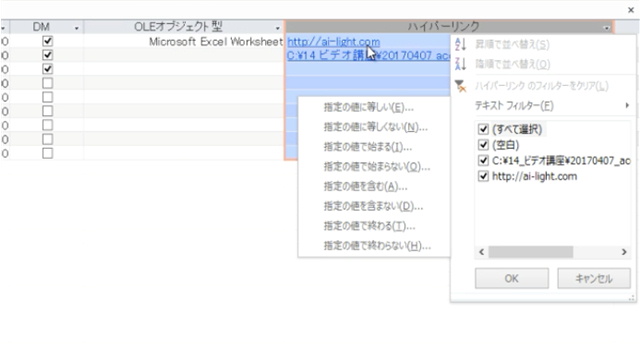Expand the テキスト フィルター submenu arrow
The height and width of the screenshot is (360, 640).
click(x=627, y=106)
